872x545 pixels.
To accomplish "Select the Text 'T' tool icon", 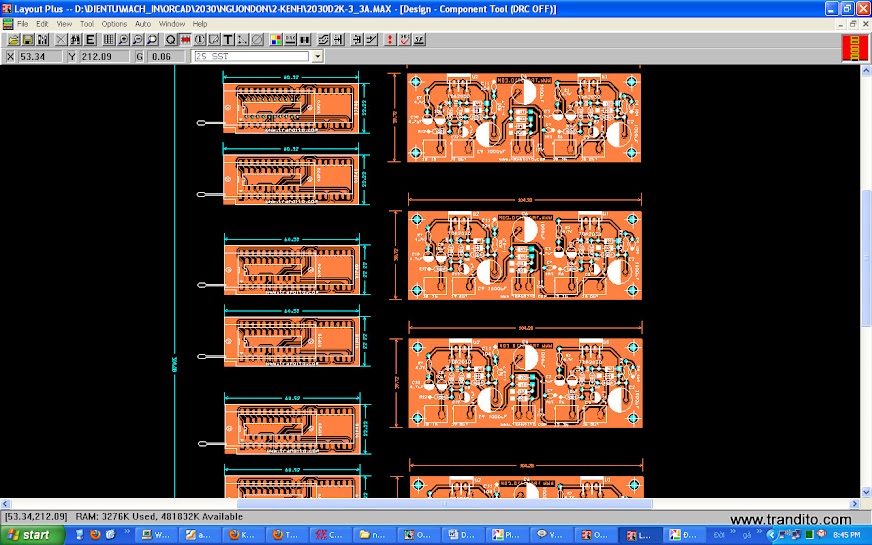I will coord(229,39).
